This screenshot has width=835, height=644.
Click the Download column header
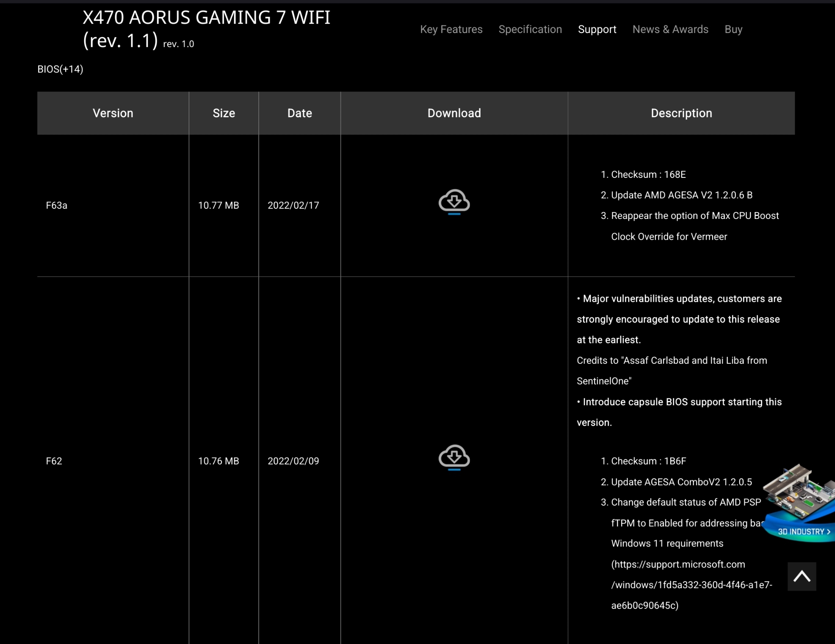[454, 113]
